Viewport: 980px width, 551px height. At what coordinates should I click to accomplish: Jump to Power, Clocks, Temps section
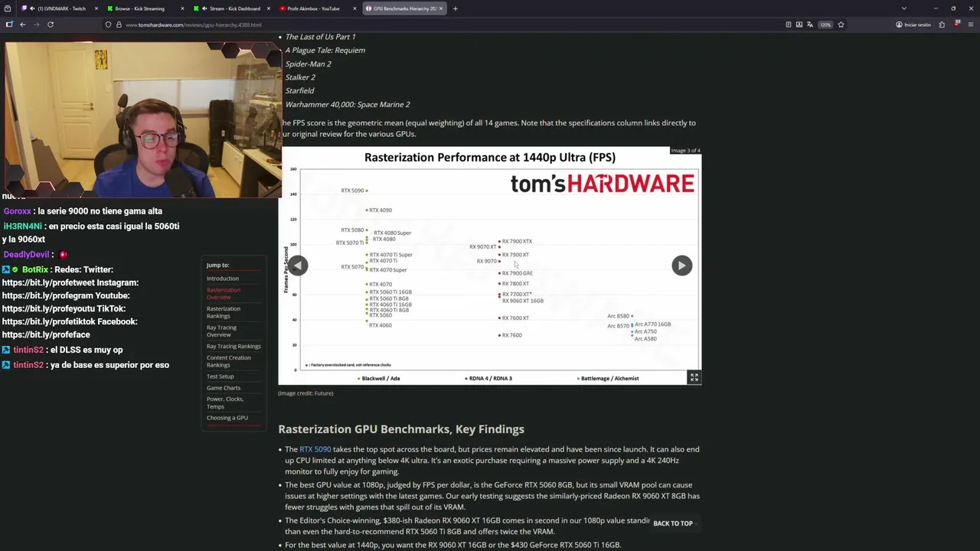(225, 403)
